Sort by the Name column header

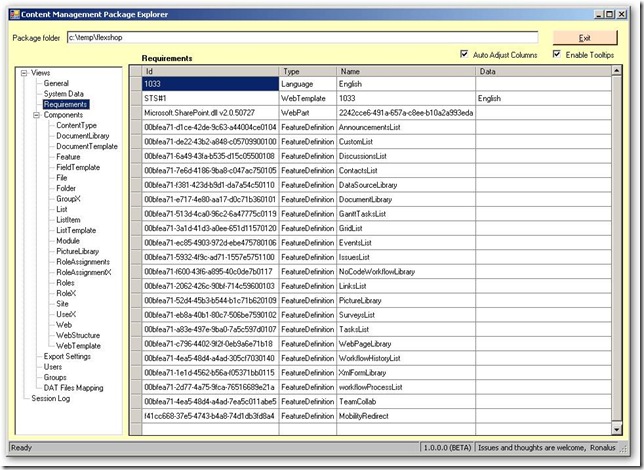click(x=406, y=71)
